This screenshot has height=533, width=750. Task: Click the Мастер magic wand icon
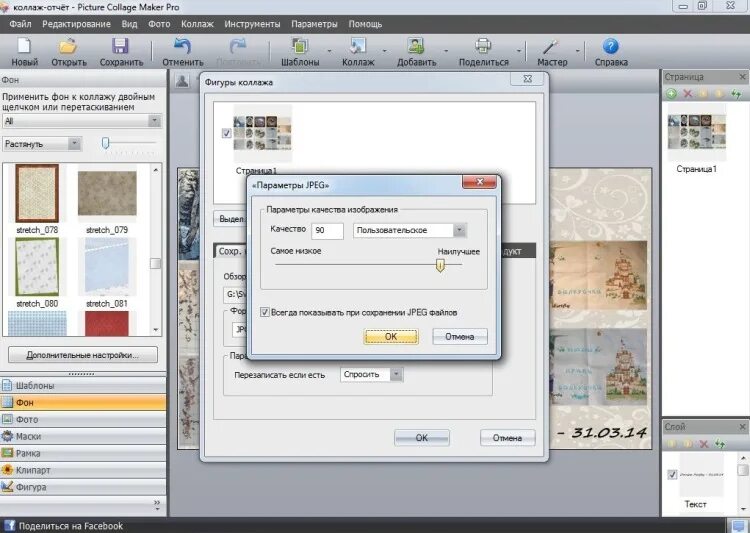(551, 46)
